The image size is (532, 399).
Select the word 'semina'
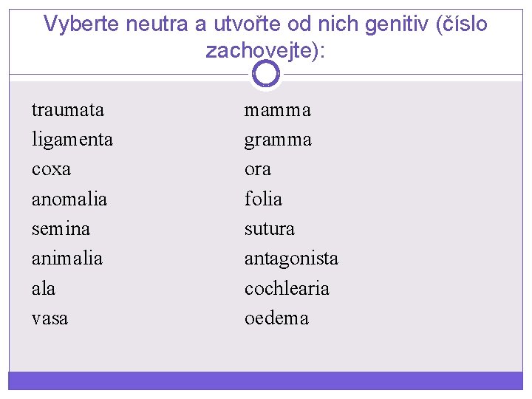[x=61, y=229]
